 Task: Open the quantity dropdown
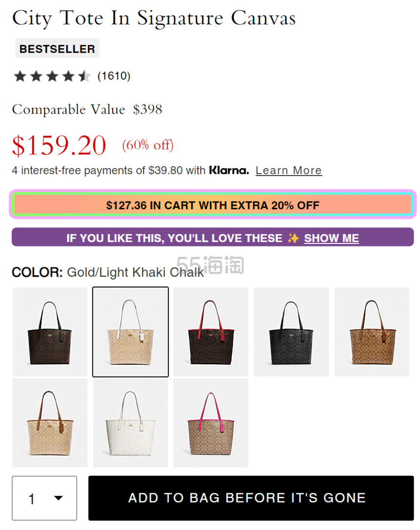point(44,498)
